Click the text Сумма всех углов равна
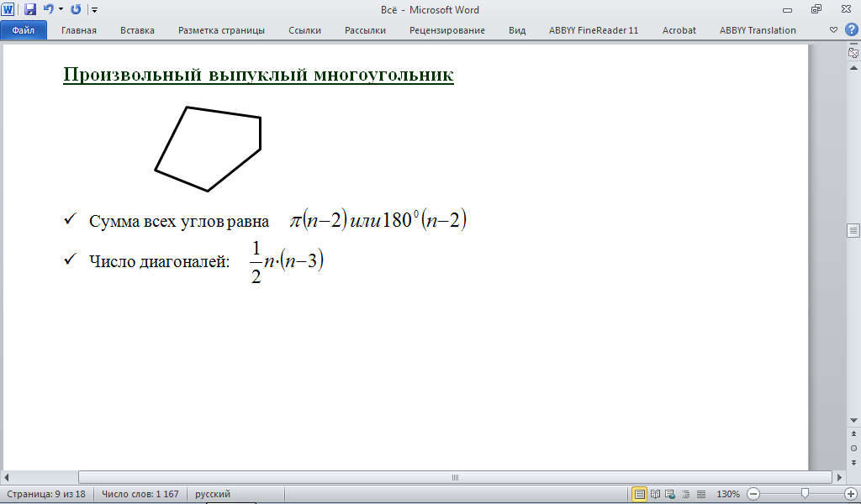Screen dimensions: 861x504 [179, 221]
